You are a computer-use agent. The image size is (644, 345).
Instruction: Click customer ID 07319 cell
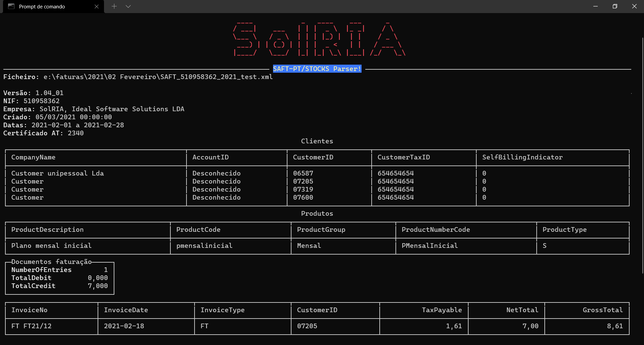(303, 189)
